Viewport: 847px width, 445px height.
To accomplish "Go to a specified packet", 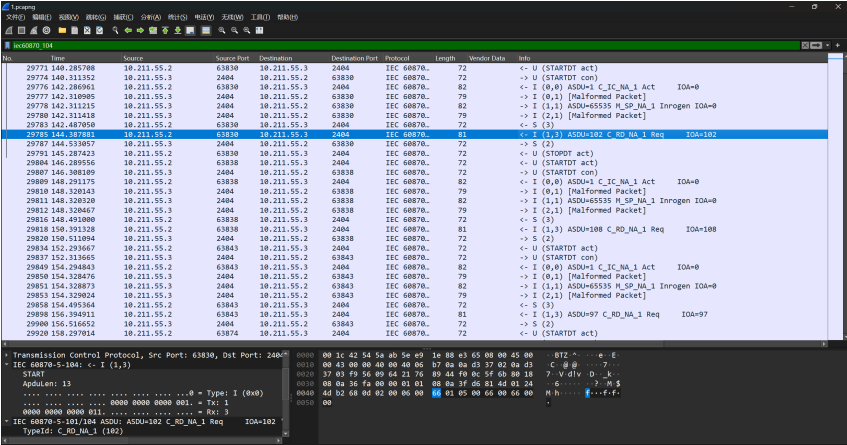I will pos(153,30).
